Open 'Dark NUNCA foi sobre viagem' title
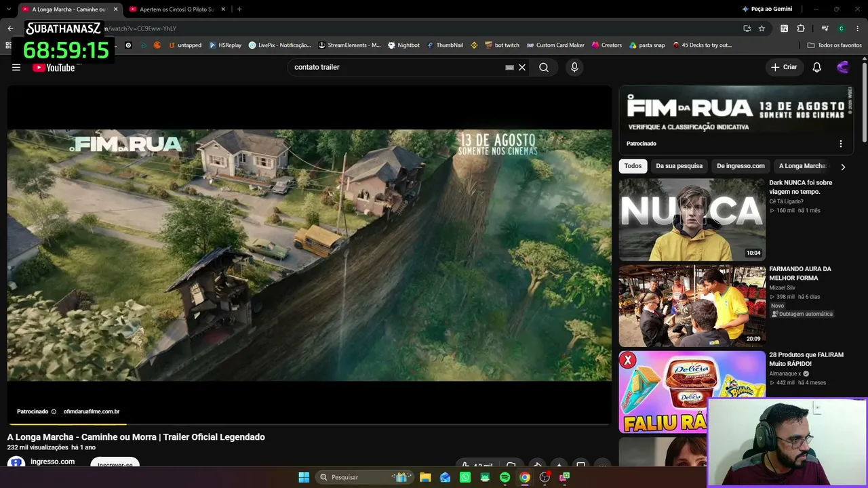Screen dimensions: 868x488 pos(801,187)
